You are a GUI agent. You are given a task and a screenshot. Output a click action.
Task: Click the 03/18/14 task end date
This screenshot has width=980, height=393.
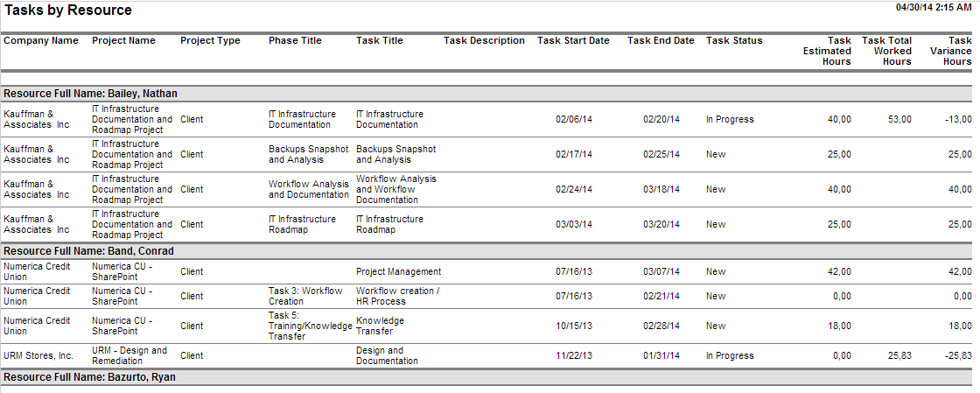coord(661,189)
